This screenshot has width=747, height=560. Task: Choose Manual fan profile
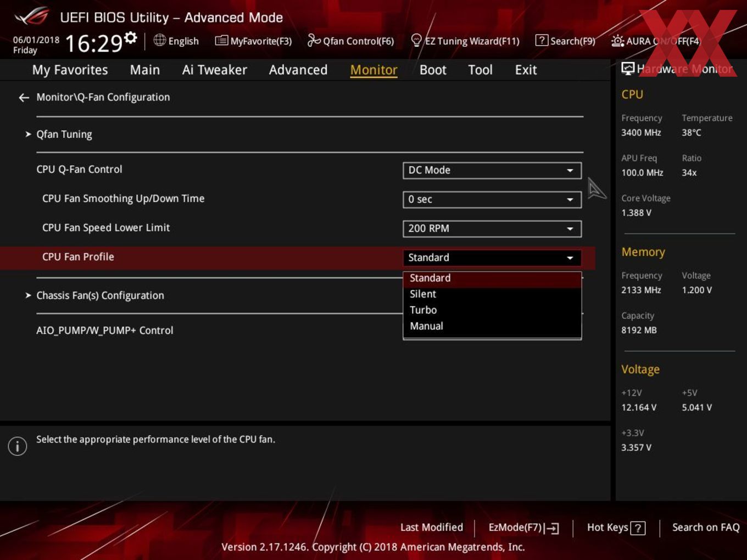point(492,326)
